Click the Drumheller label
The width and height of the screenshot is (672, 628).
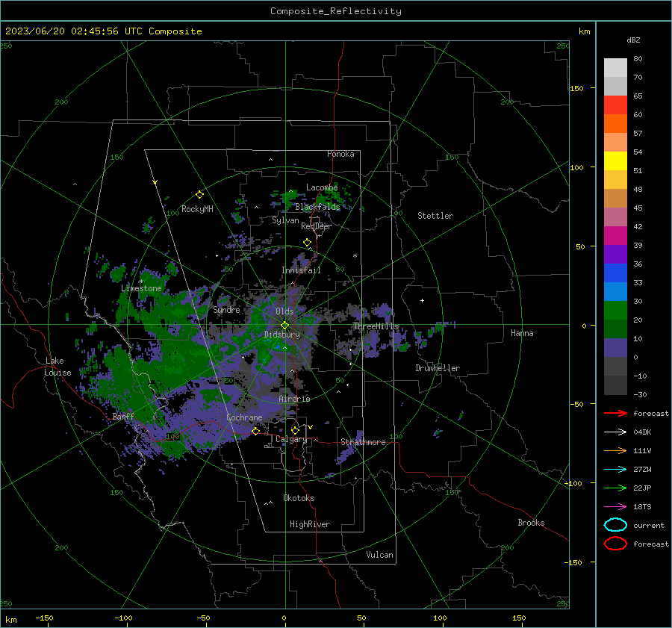tap(438, 368)
